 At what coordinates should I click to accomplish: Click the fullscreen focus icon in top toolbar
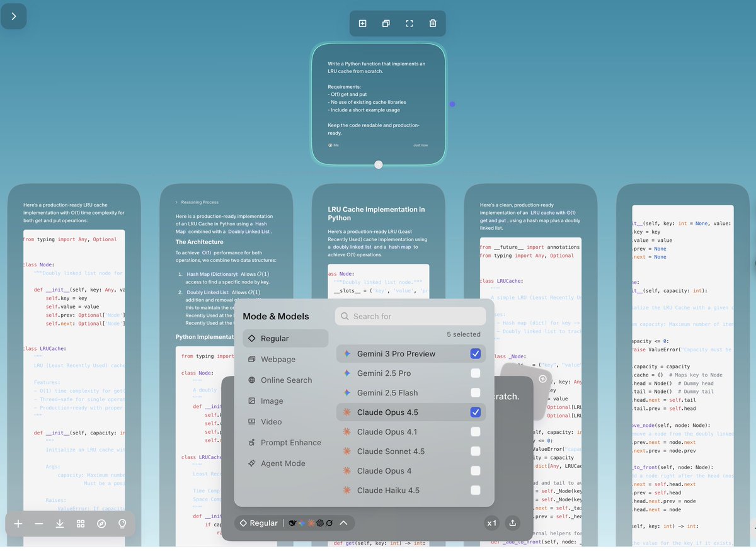click(409, 23)
